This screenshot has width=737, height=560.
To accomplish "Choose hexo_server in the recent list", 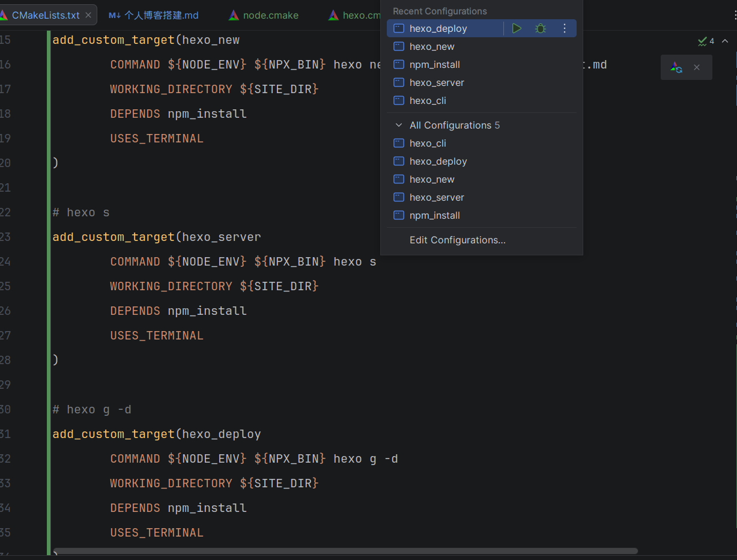I will 437,82.
